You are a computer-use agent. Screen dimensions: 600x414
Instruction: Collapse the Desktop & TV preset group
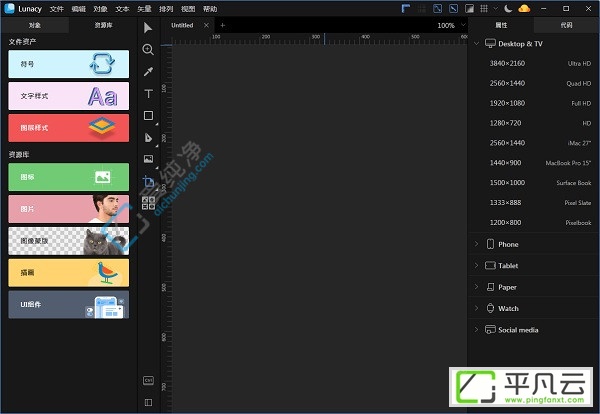[476, 43]
